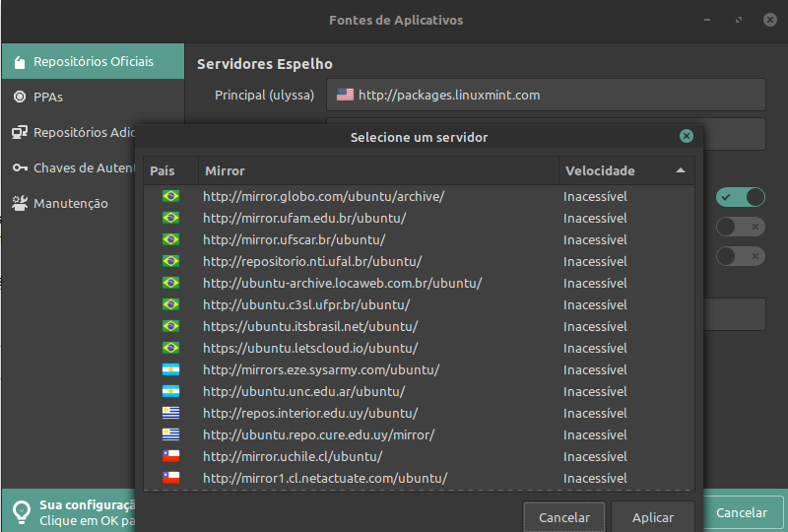Screen dimensions: 788x532
Task: Sort by Velocidade column header
Action: tap(626, 170)
